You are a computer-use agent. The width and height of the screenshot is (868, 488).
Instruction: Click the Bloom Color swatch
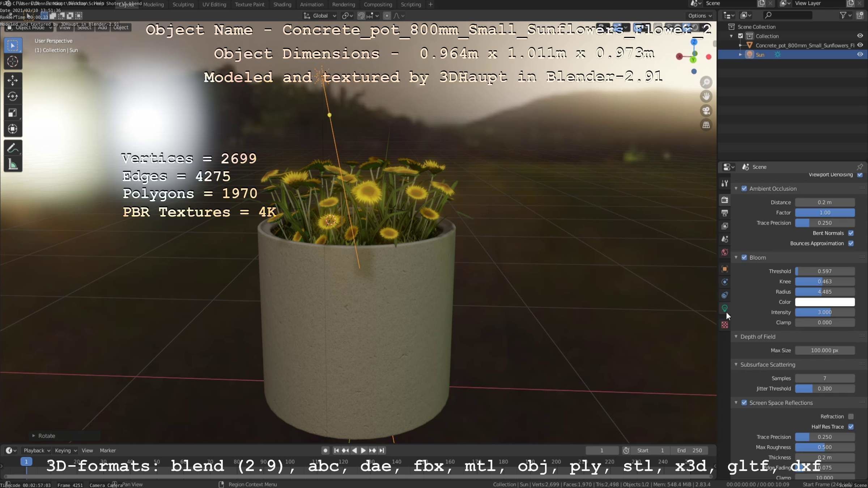(x=825, y=302)
